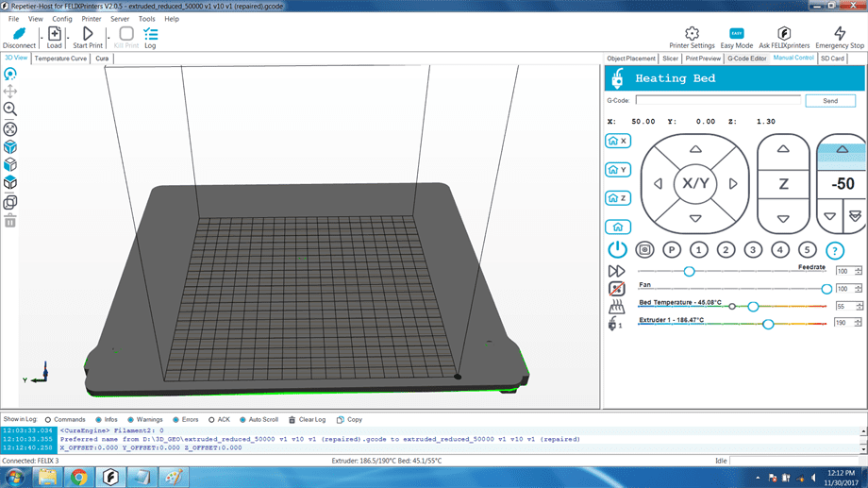The image size is (868, 488).
Task: Home the X axis
Action: point(618,141)
